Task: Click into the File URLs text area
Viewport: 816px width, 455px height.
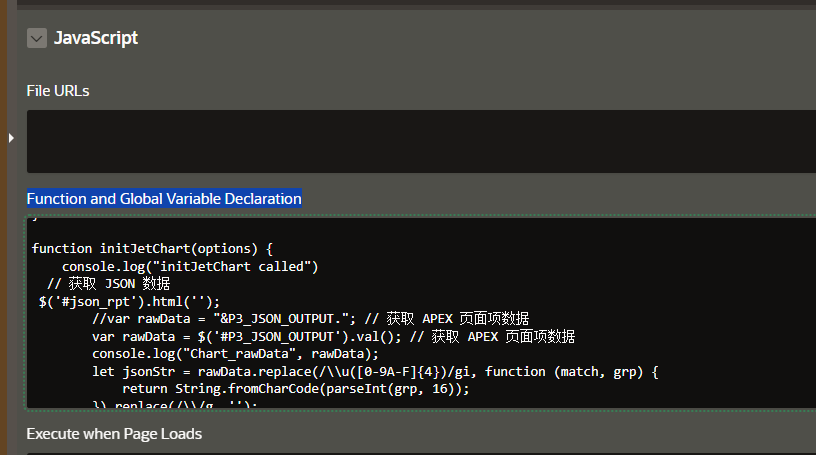Action: coord(421,141)
